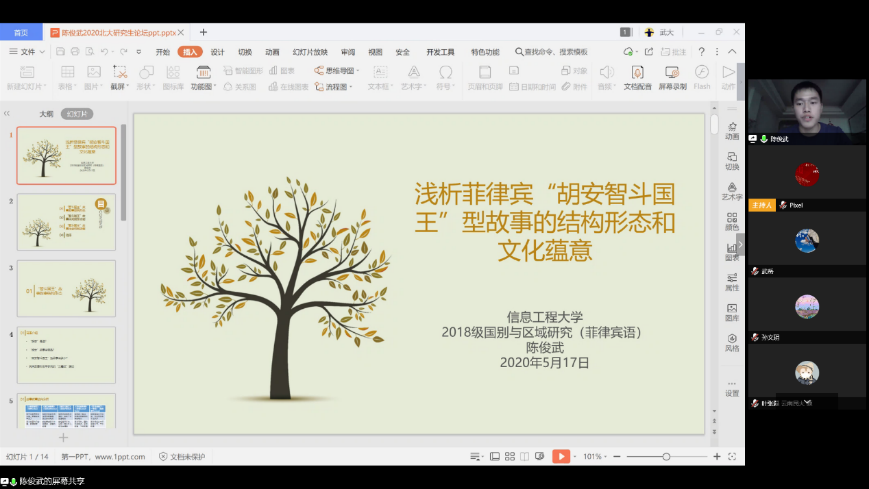Open the 图表 chart sidebar panel
This screenshot has height=489, width=869.
click(x=732, y=251)
